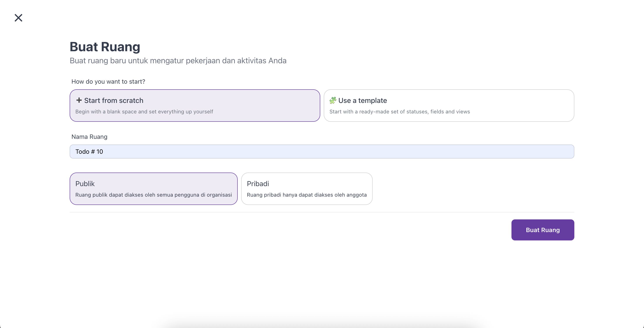Close the Buat Ruang dialog with the X icon
This screenshot has height=328, width=644.
[18, 18]
